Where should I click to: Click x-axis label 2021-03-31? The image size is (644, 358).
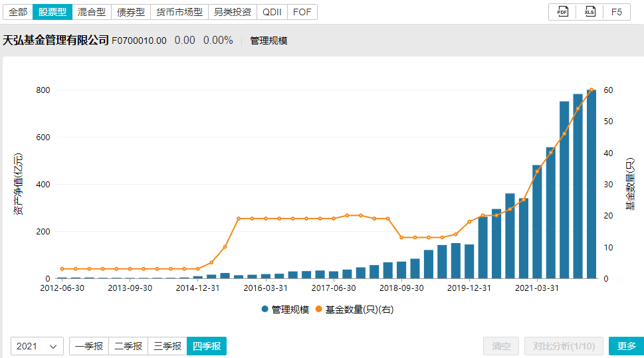click(537, 288)
